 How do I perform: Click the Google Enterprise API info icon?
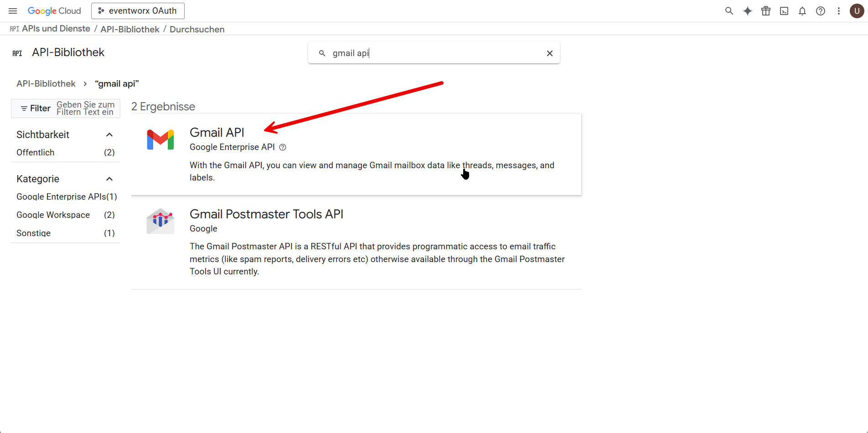283,147
